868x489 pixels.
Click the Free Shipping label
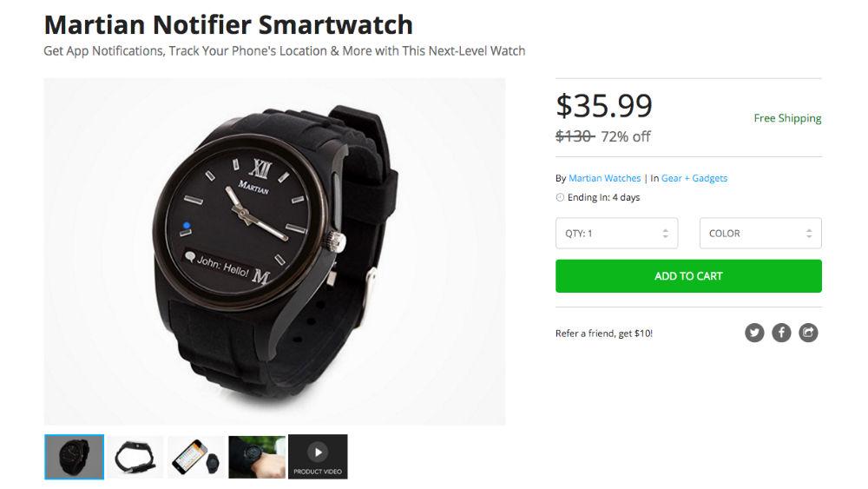tap(787, 118)
